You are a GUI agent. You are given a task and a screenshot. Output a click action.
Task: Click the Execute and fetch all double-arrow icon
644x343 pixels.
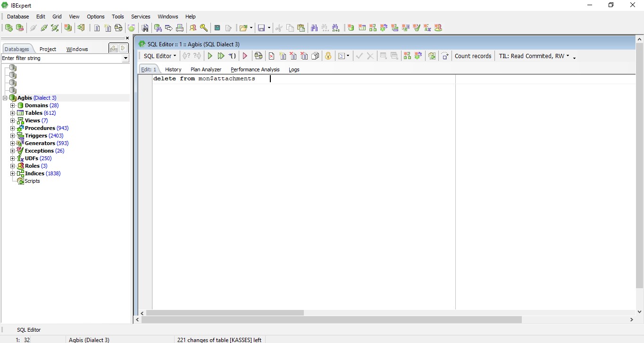(x=221, y=56)
